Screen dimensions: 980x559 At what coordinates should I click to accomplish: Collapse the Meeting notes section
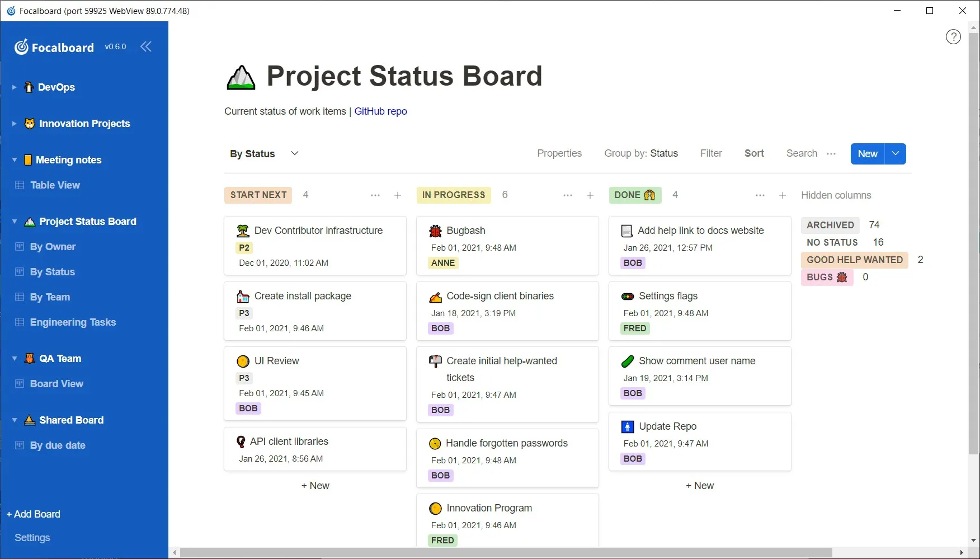13,159
